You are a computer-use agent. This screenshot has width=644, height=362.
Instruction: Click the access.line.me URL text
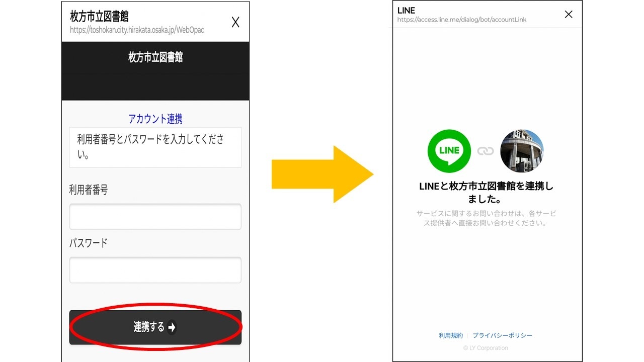462,20
